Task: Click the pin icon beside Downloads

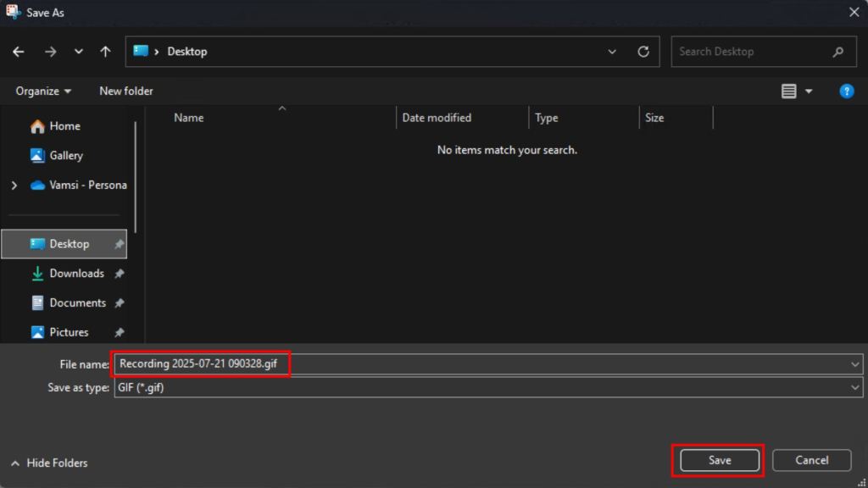Action: [x=119, y=274]
